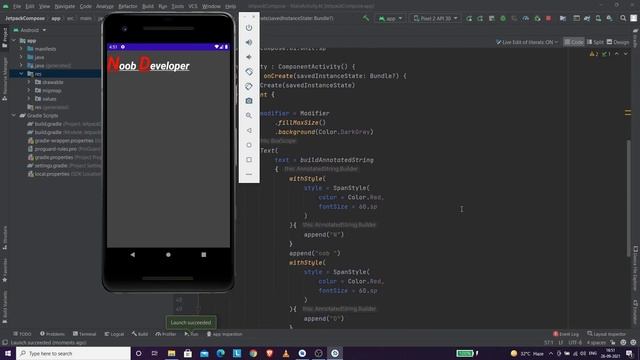This screenshot has height=360, width=640.
Task: Click the Stop red square button
Action: pos(549,18)
